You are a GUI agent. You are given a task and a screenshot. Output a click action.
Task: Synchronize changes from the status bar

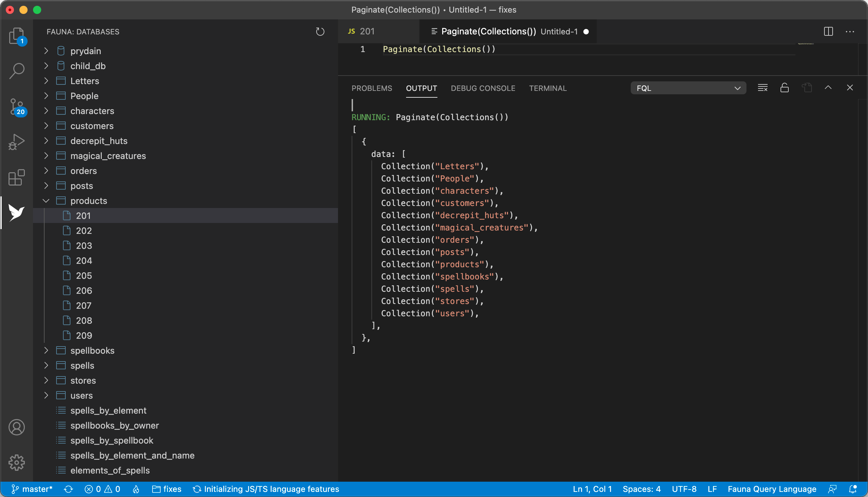(x=69, y=489)
